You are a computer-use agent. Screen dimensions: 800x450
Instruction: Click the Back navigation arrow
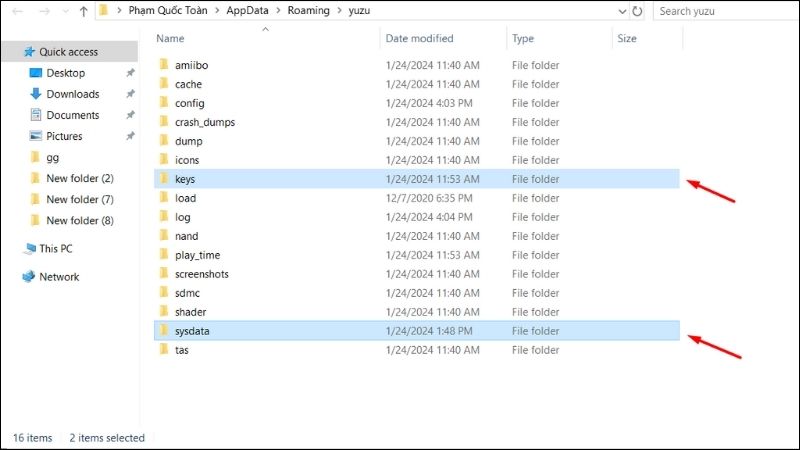pos(18,11)
